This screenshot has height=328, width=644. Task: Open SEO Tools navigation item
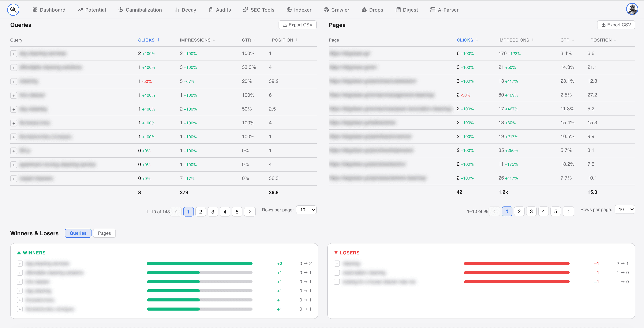(259, 10)
